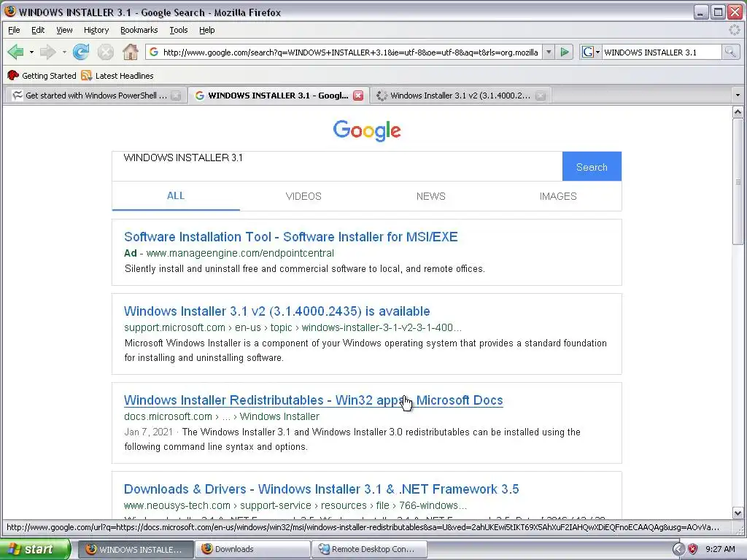
Task: Click the scrollbar down arrow
Action: point(738,513)
